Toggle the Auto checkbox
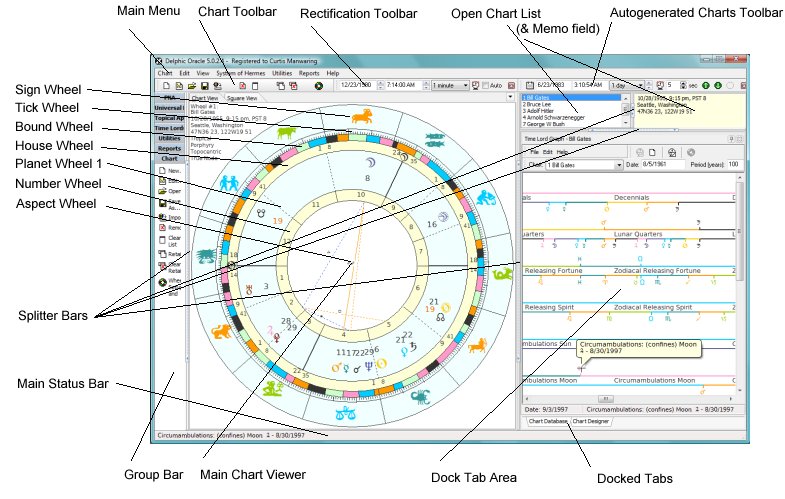 [485, 86]
